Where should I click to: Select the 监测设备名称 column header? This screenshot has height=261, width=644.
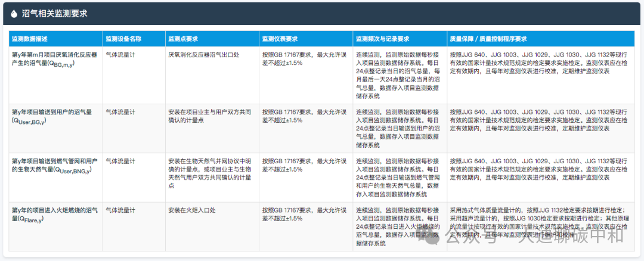[x=123, y=39]
